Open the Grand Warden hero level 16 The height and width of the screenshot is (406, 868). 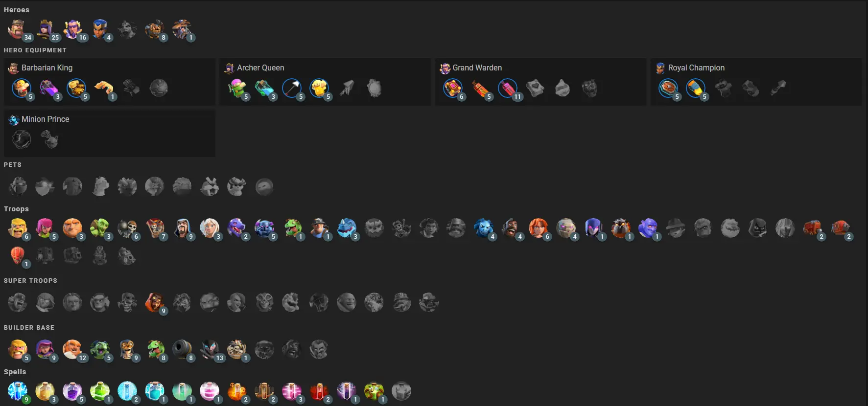click(72, 30)
